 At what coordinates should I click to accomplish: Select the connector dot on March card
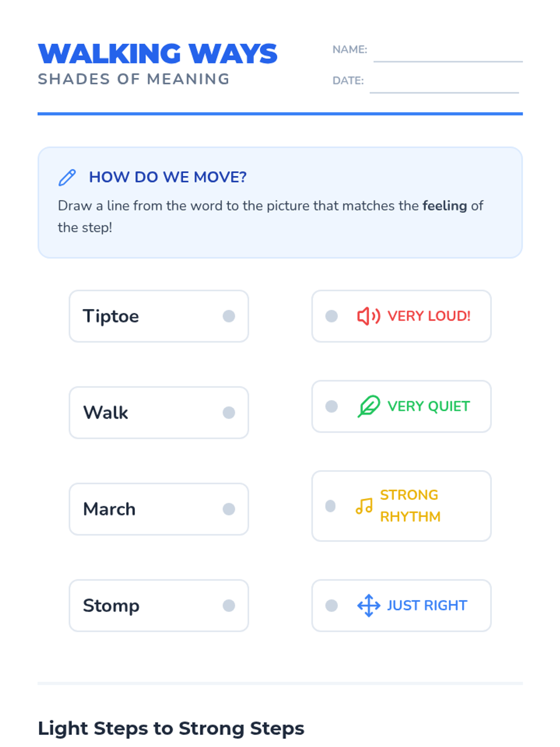229,509
